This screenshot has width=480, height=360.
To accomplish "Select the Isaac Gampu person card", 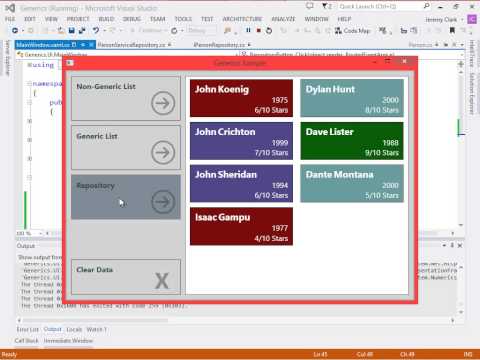I will click(241, 226).
